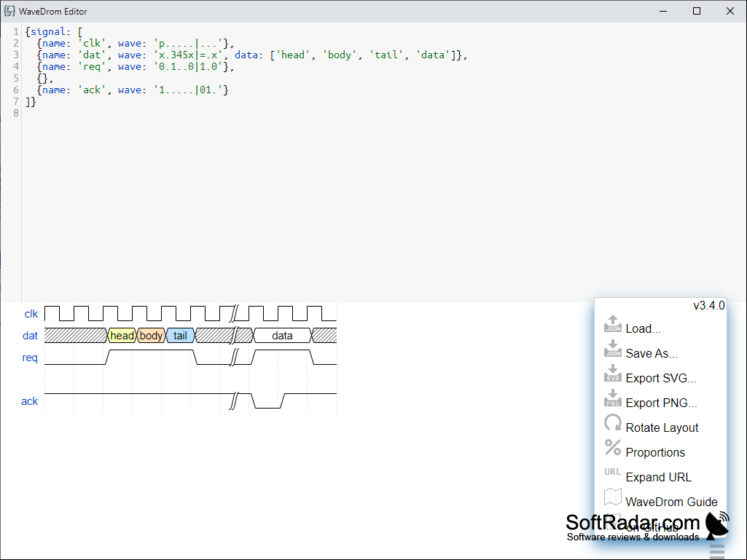Close the WaveDrom Editor window

pyautogui.click(x=730, y=11)
